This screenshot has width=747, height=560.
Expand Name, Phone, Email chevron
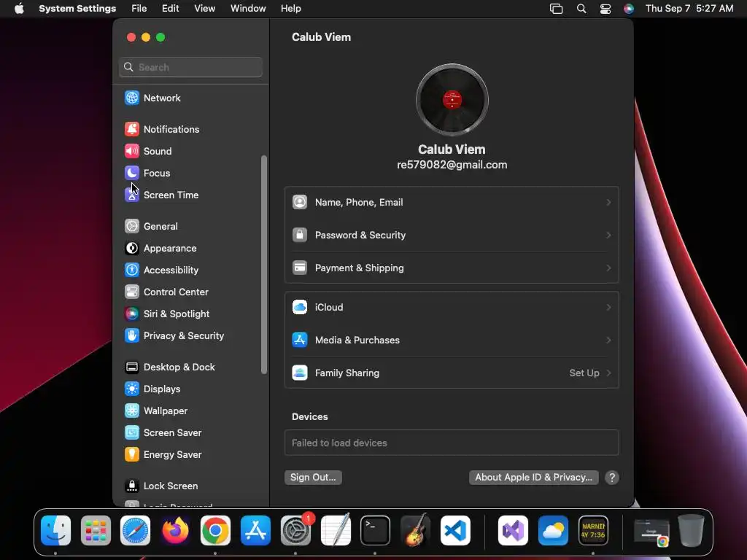coord(608,203)
